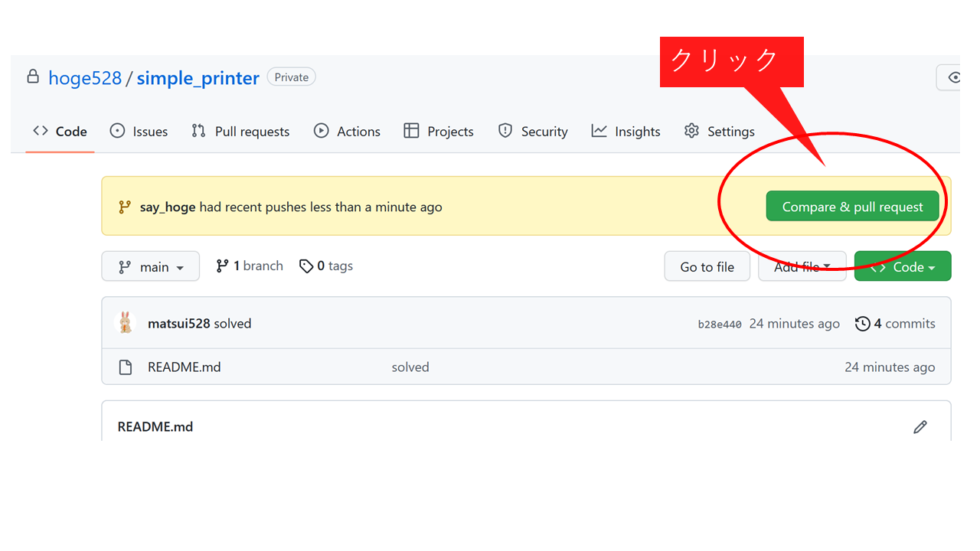Click the b28e440 commit hash
This screenshot has width=980, height=551.
point(720,324)
